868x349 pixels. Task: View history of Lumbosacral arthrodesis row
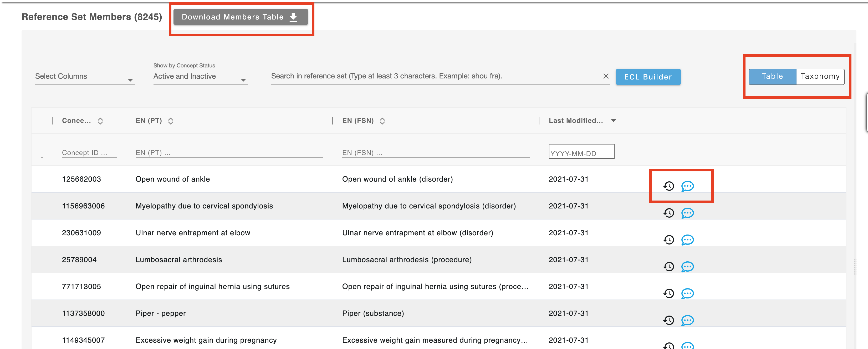tap(668, 267)
